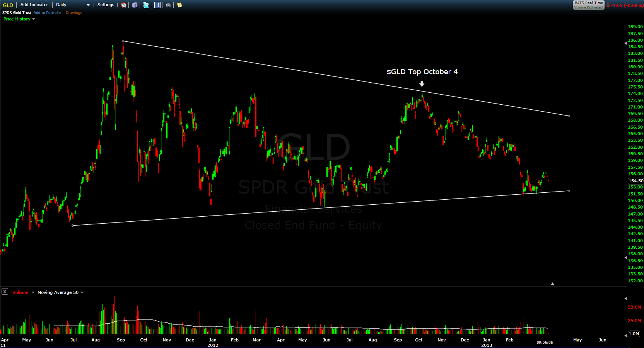Click the 132.00 price axis label
This screenshot has width=644, height=348.
pos(635,281)
